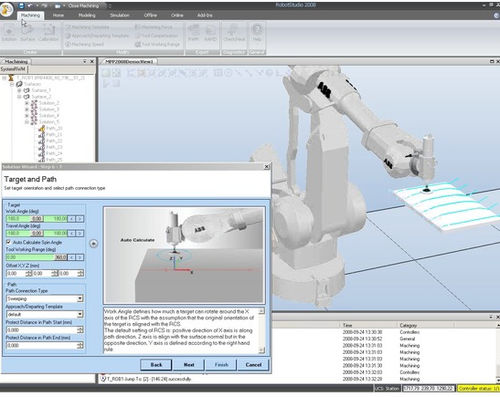Viewport: 500px width, 397px height.
Task: Open Tool Compensation in the ribbon
Action: [157, 36]
